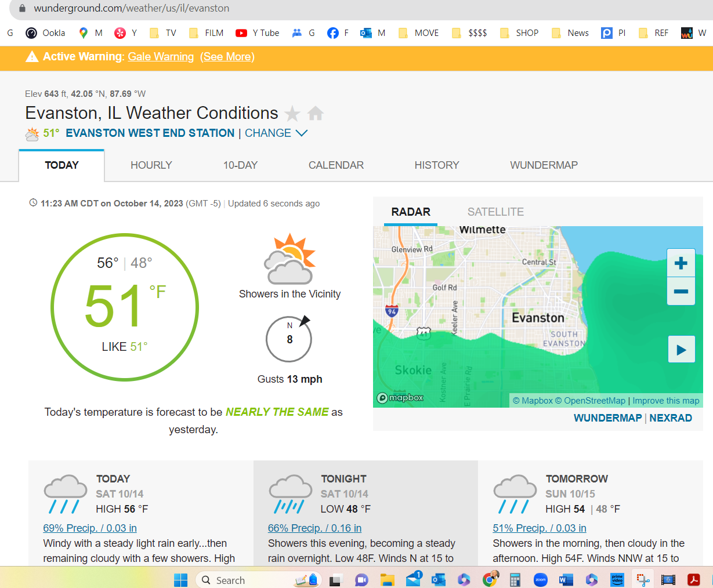This screenshot has height=588, width=713.
Task: Open the MOVE bookmarks folder
Action: [x=419, y=33]
